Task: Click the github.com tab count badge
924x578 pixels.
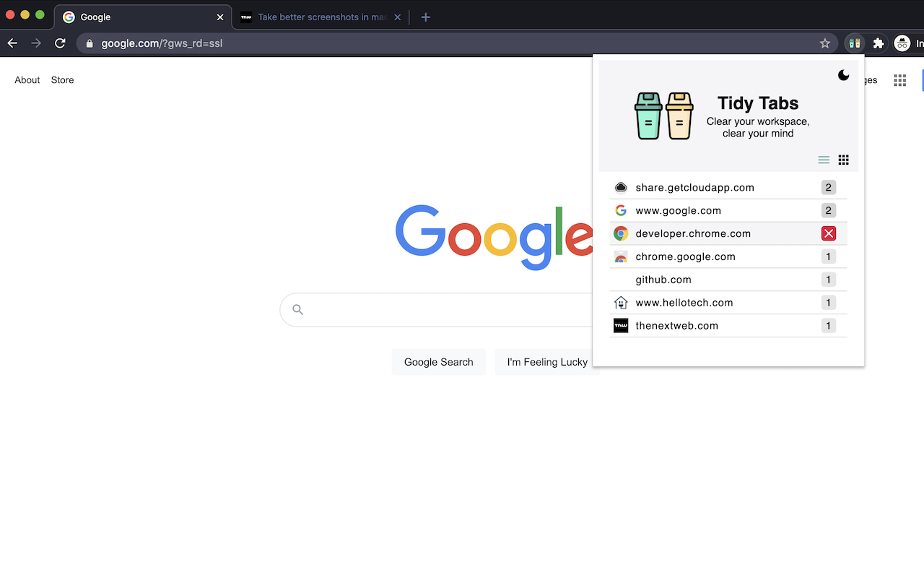Action: click(x=829, y=280)
